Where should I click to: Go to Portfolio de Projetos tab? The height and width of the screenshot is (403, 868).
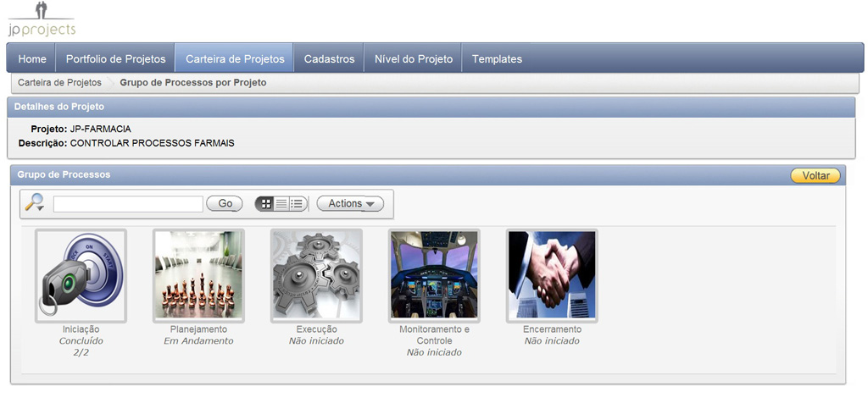tap(115, 58)
